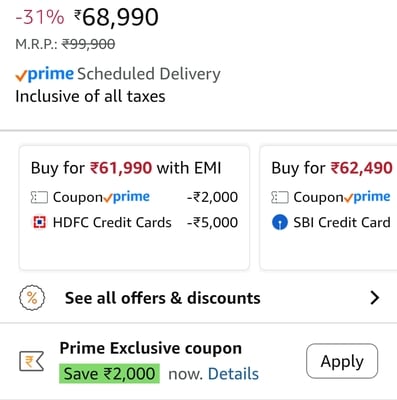The height and width of the screenshot is (400, 397).
Task: Click the SBI Credit Card offer line
Action: tap(331, 223)
